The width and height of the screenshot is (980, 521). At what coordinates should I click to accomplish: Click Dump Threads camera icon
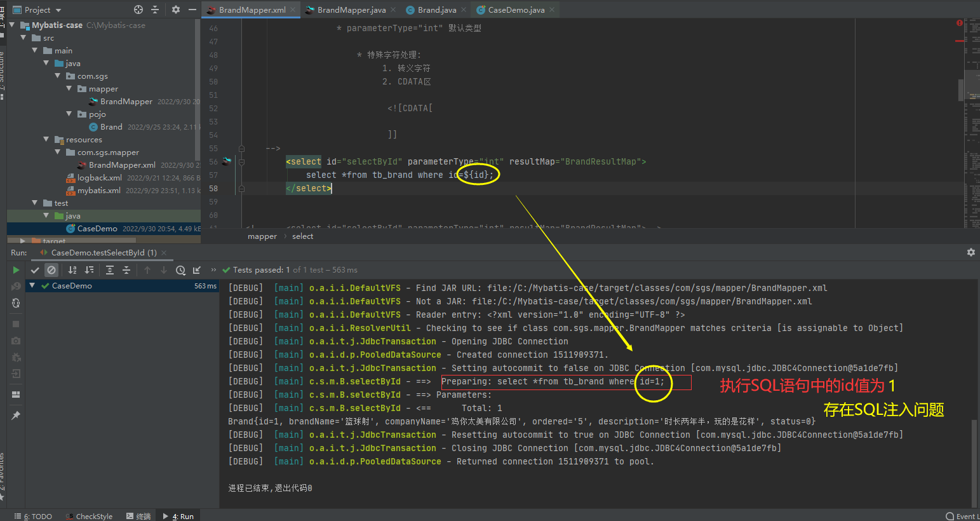(16, 341)
